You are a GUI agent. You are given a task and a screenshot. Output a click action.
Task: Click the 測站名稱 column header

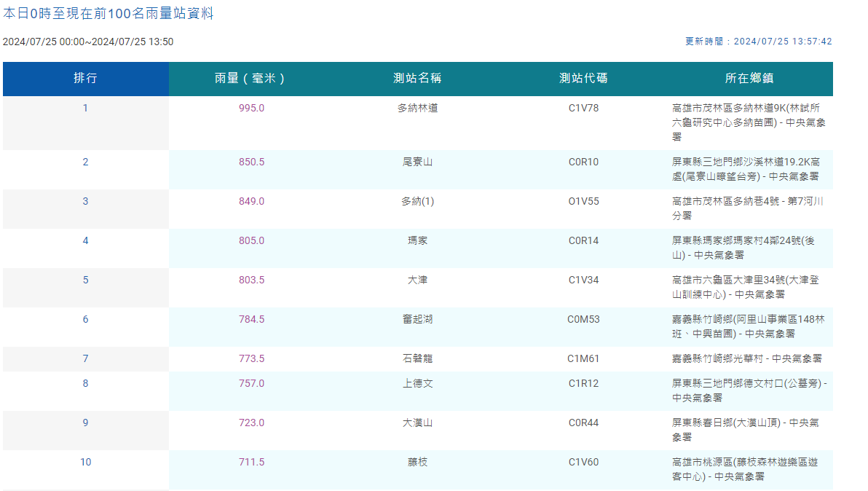tap(418, 79)
